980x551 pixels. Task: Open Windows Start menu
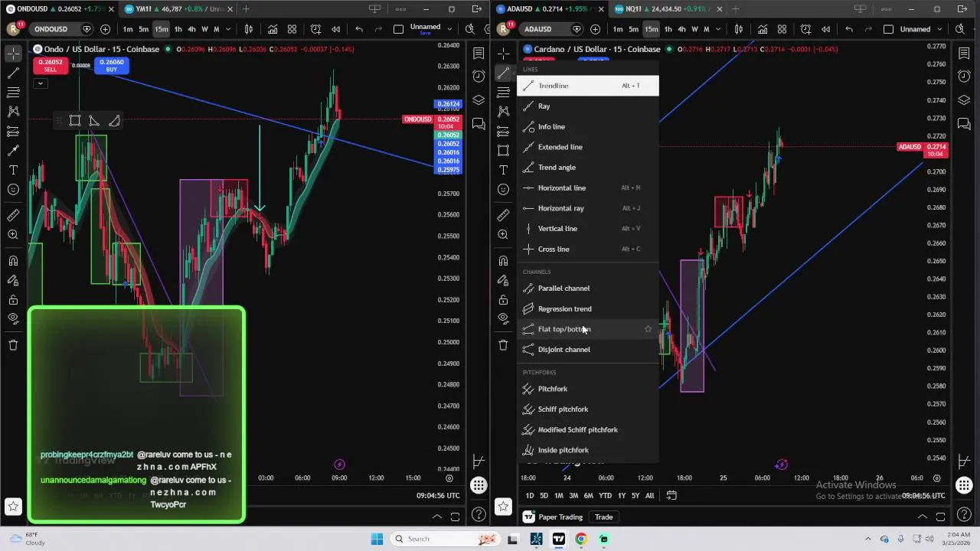(377, 539)
